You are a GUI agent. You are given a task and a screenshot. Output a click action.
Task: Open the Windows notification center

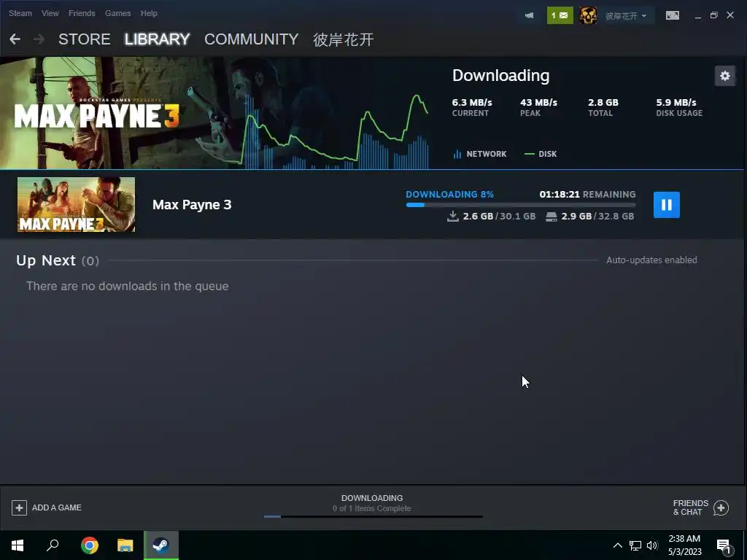724,547
